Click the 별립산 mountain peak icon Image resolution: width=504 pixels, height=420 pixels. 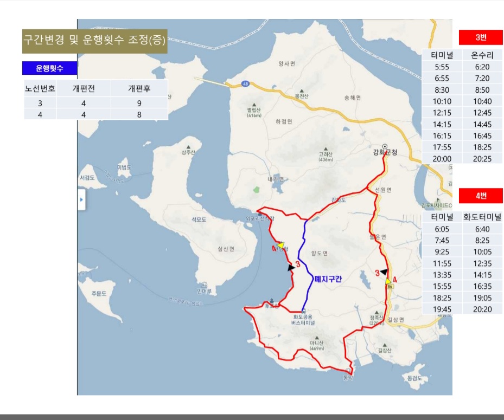[254, 105]
